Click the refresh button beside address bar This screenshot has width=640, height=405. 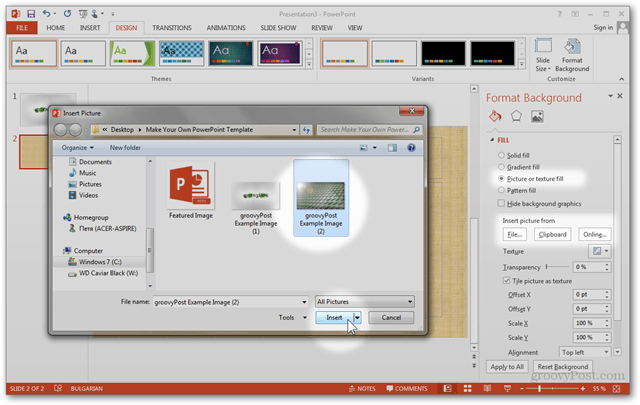tap(306, 130)
